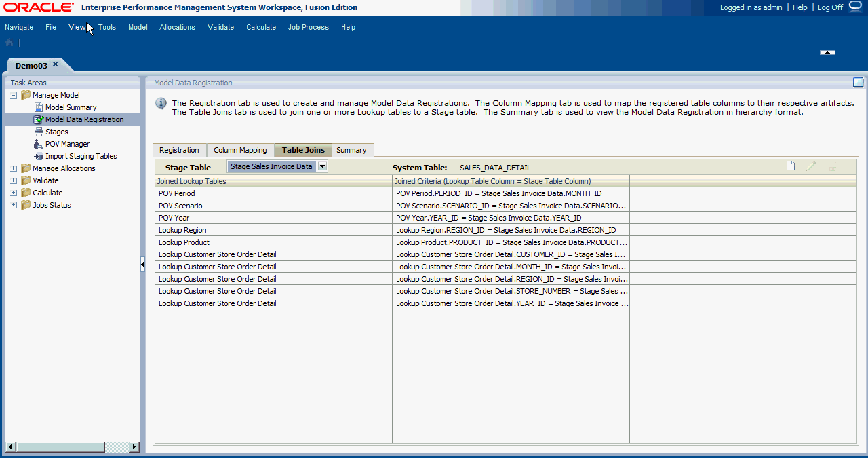Expand the Manage Allocations tree node
Screen dimensions: 868x458
[x=14, y=168]
